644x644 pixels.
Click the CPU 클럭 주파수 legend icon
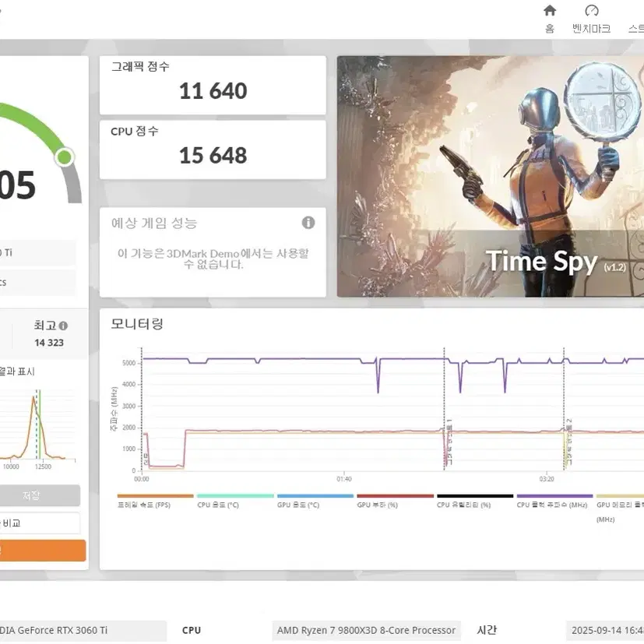pyautogui.click(x=554, y=494)
